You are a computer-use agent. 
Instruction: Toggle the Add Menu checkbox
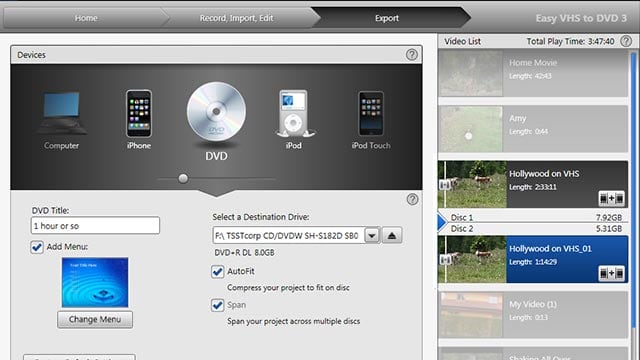(x=37, y=247)
